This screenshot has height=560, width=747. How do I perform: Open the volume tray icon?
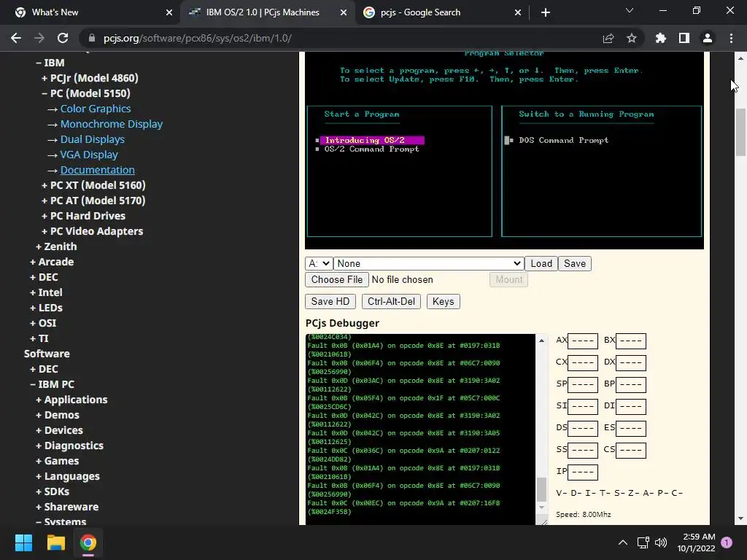(x=661, y=542)
